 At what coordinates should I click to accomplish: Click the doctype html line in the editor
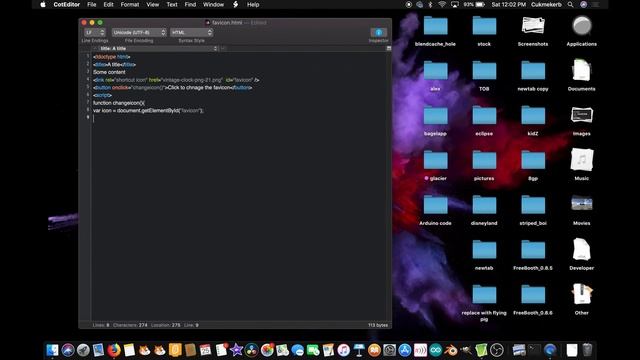point(111,57)
